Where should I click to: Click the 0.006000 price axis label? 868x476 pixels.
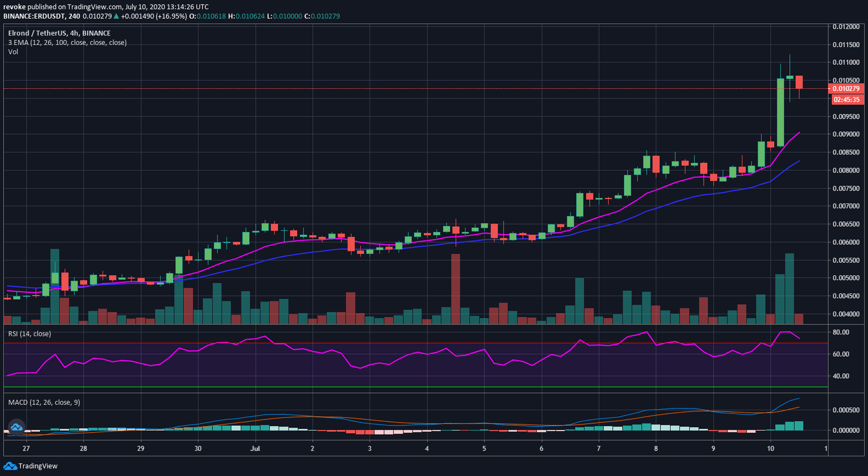pos(845,242)
